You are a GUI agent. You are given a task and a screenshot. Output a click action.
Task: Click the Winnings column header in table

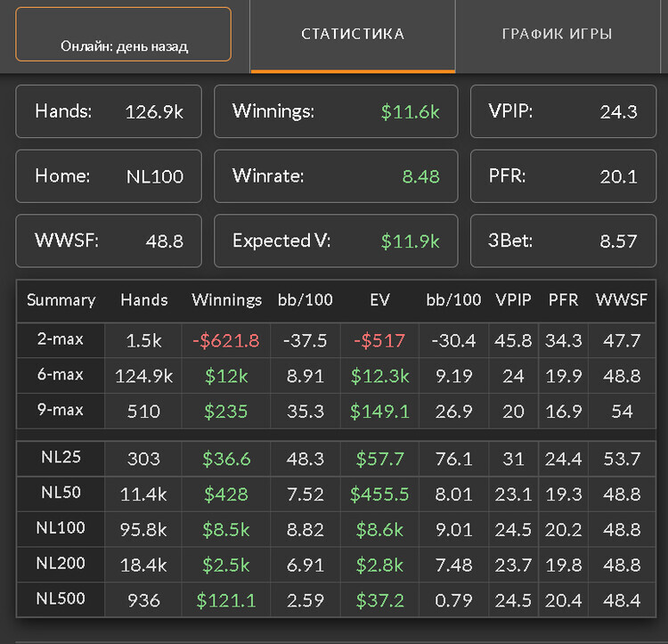point(226,300)
